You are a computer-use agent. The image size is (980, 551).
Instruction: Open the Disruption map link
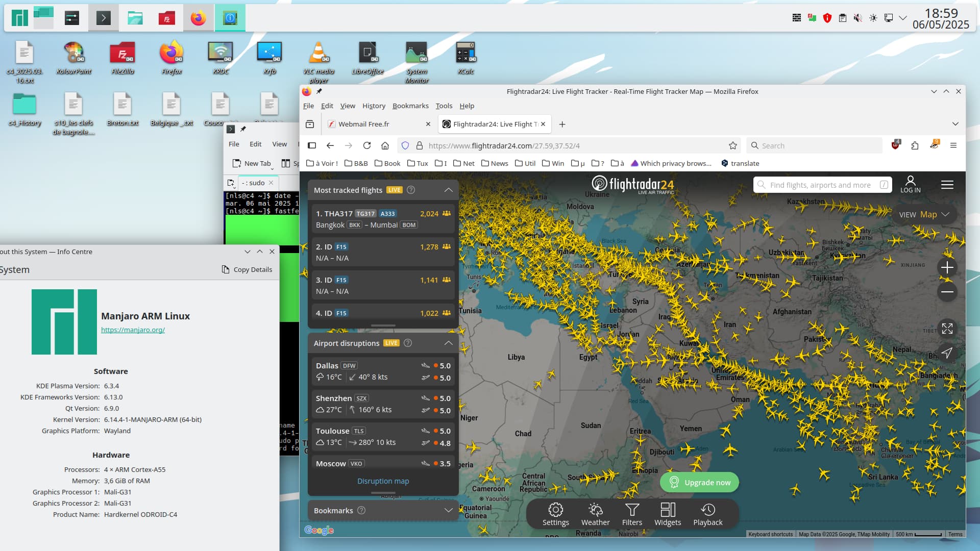[383, 481]
